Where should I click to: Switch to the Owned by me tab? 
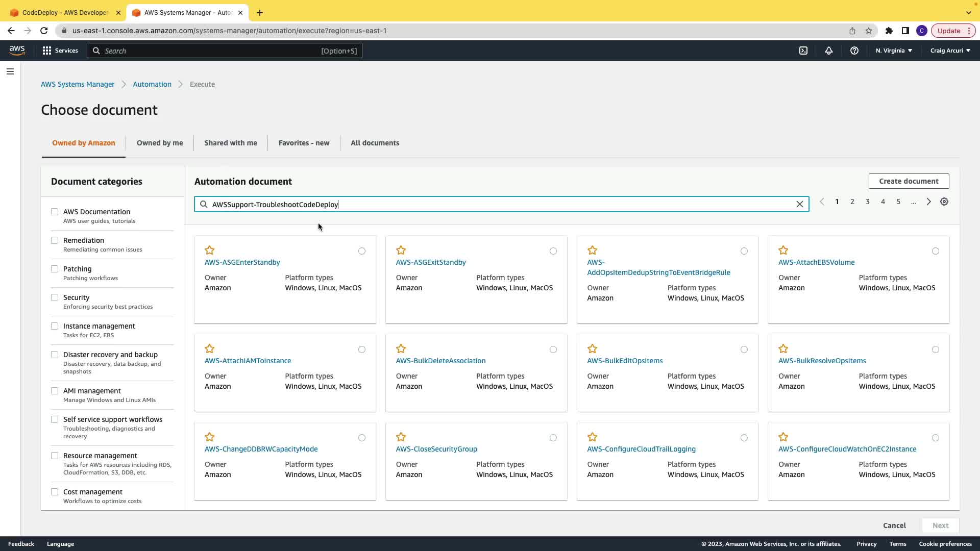point(159,143)
